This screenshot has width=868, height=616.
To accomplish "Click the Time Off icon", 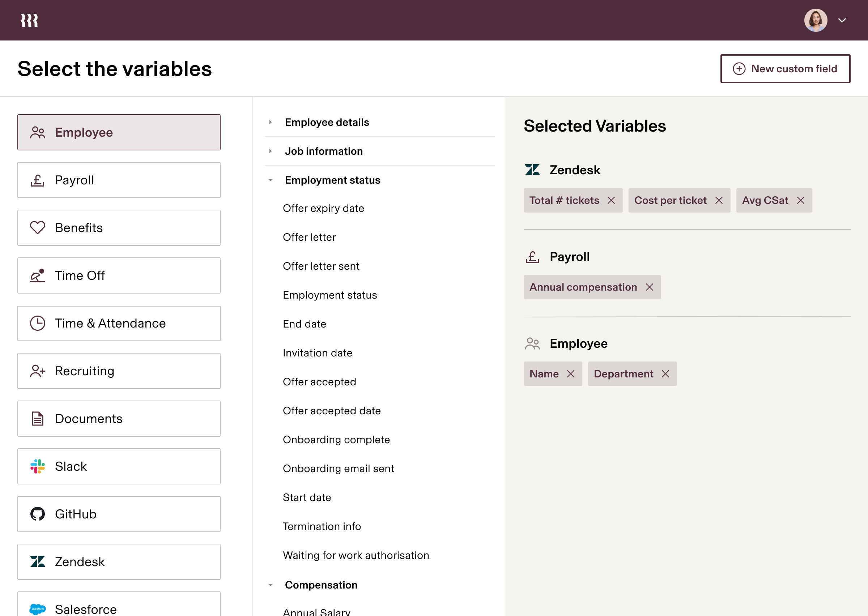I will coord(37,275).
